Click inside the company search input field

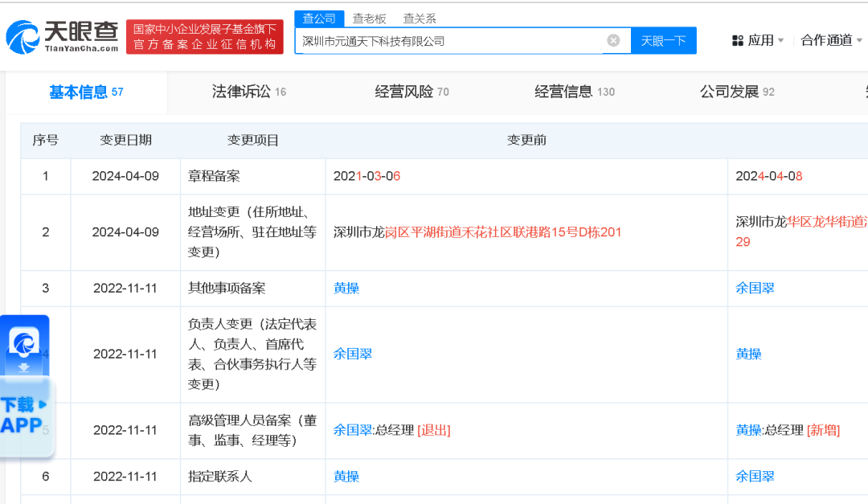[450, 40]
